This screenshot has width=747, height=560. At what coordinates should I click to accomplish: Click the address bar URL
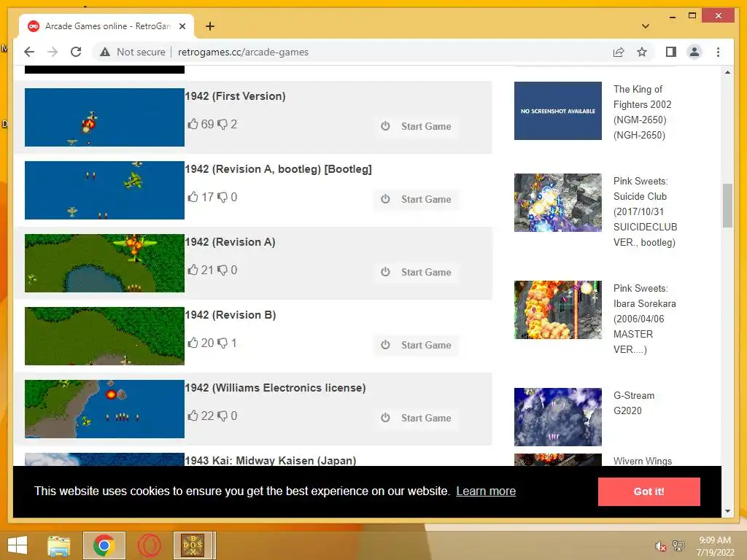tap(243, 52)
